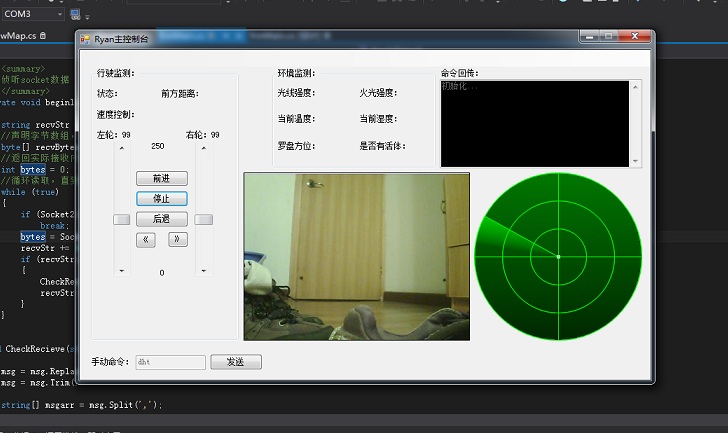
Task: Click the 右轮: 99 label
Action: pos(202,135)
